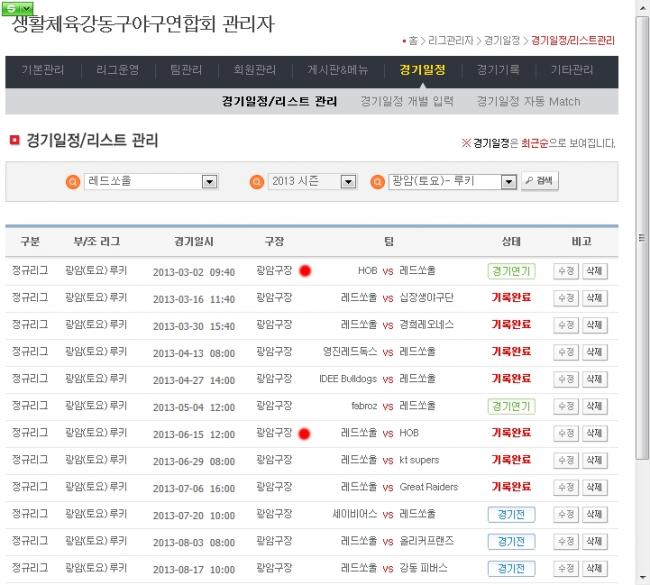Open the 팀관리 menu
The width and height of the screenshot is (650, 585).
point(186,70)
